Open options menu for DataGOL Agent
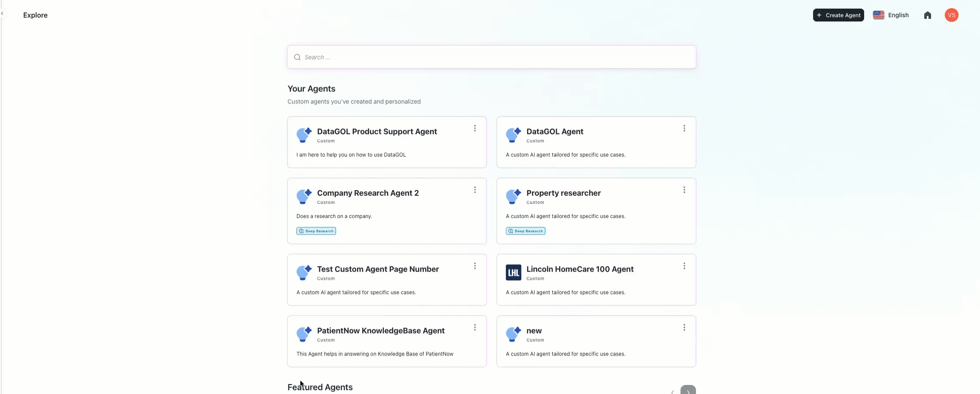980x394 pixels. [684, 128]
